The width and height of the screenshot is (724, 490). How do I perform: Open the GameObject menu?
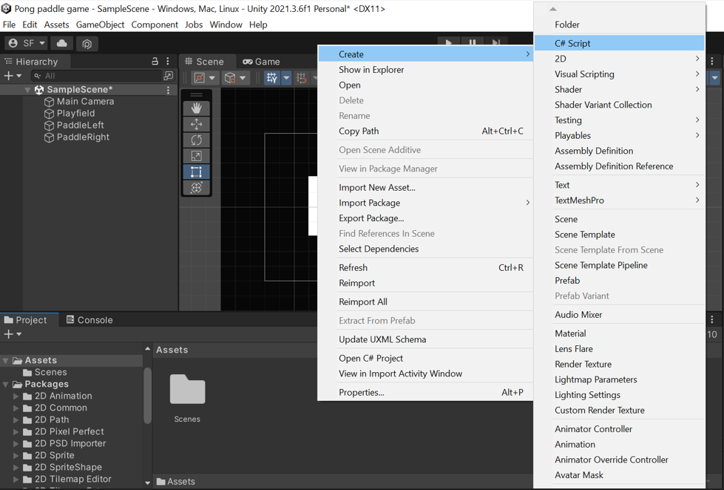click(x=100, y=24)
